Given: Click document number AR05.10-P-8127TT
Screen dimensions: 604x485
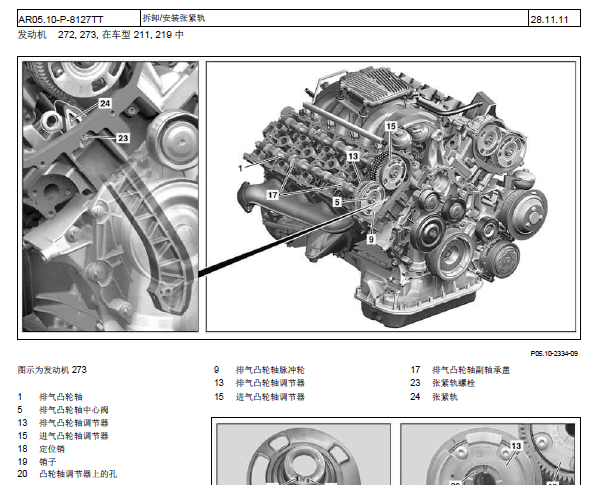Looking at the screenshot, I should (x=60, y=19).
